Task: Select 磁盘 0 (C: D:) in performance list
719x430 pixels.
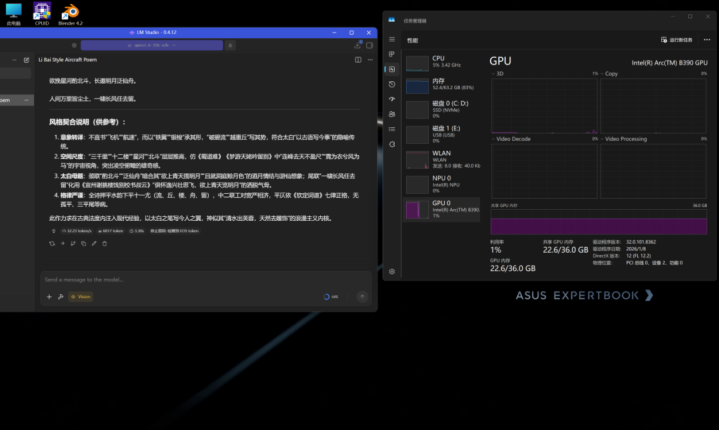Action: [442, 110]
